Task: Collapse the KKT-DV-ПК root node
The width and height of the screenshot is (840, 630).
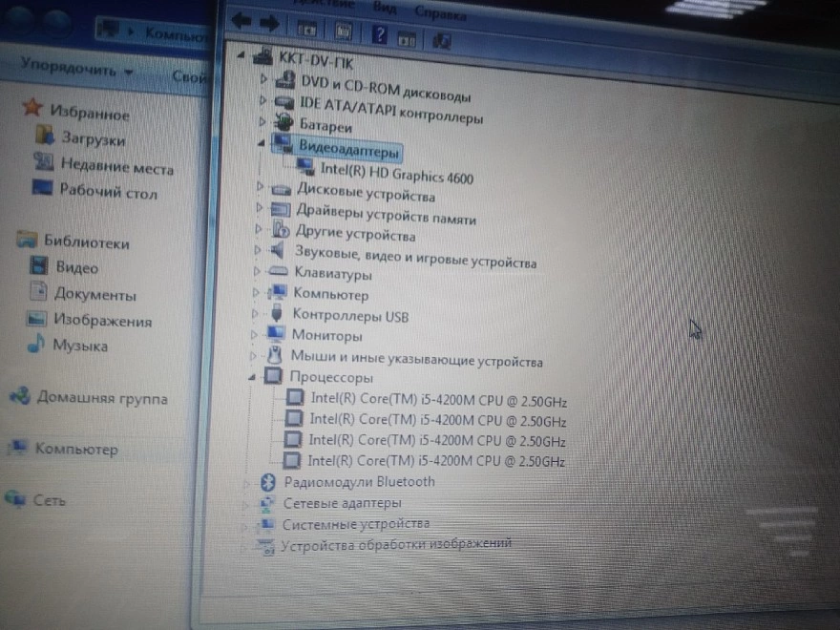Action: pyautogui.click(x=241, y=54)
